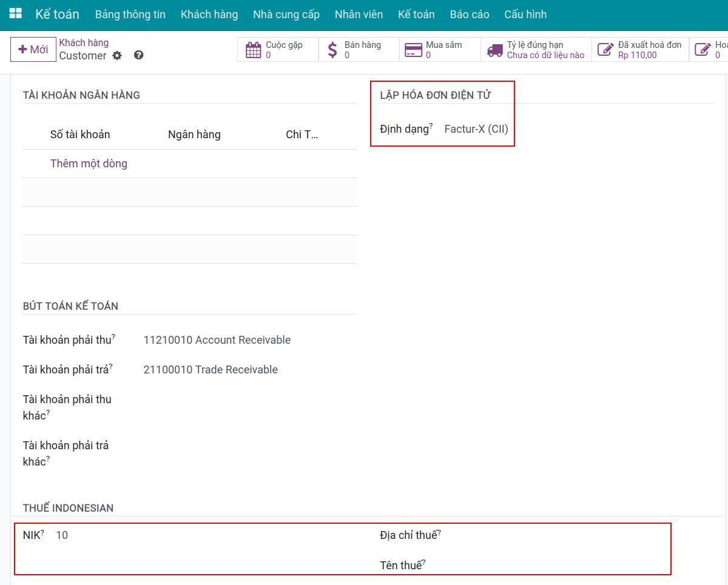Image resolution: width=728 pixels, height=585 pixels.
Task: Open the Kế toán menu beside Nhân viên
Action: (x=416, y=14)
